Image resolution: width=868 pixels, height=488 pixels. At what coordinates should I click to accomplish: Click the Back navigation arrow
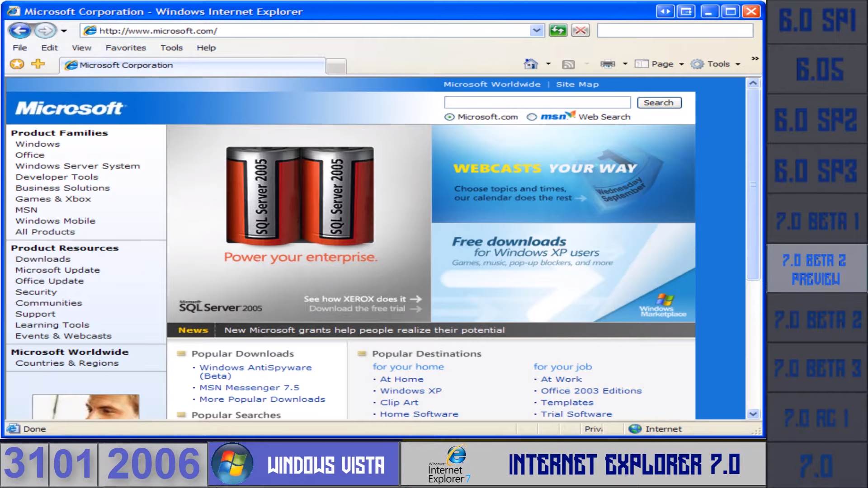[19, 30]
